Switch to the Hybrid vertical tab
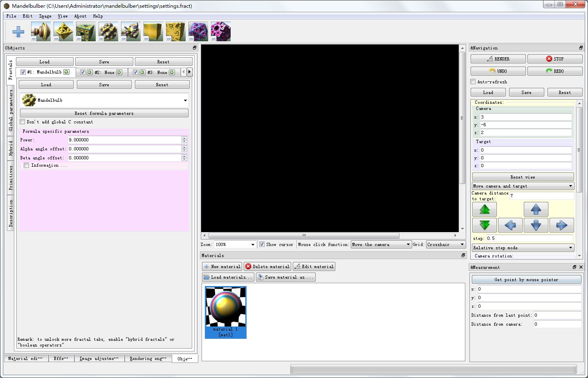Screen dimensions: 588x378 pos(11,148)
